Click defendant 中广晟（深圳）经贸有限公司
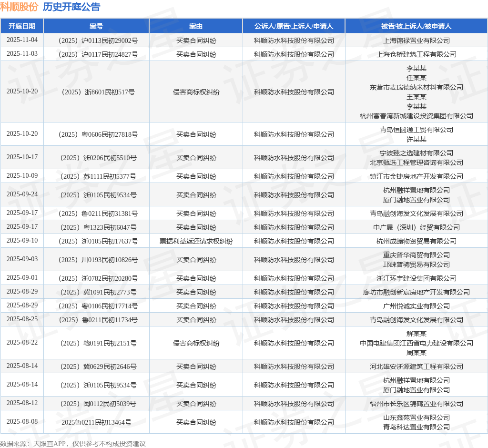 (417, 227)
